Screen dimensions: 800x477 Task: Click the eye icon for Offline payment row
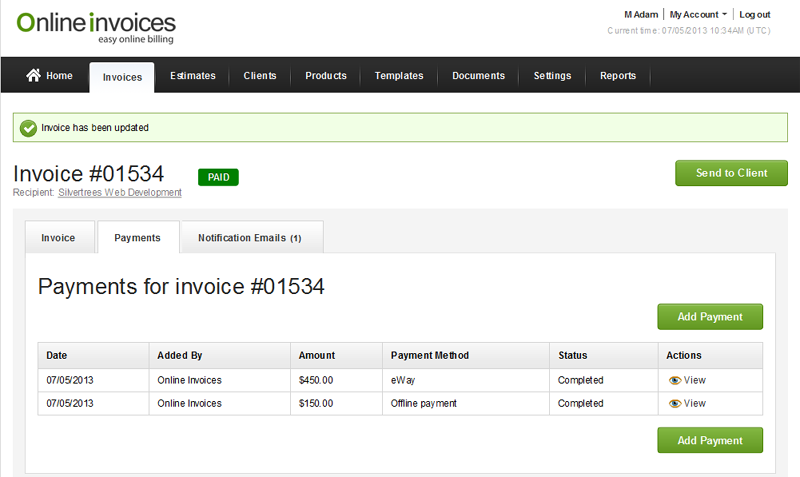tap(675, 404)
